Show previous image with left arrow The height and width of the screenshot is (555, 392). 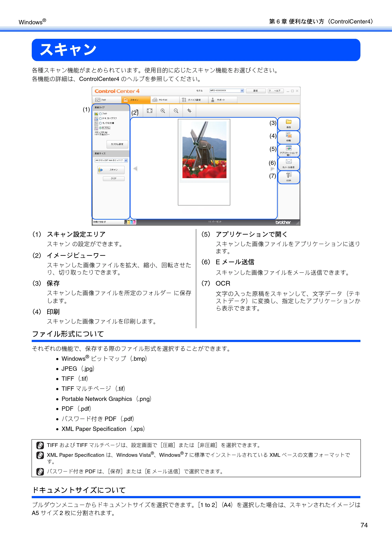tap(135, 168)
